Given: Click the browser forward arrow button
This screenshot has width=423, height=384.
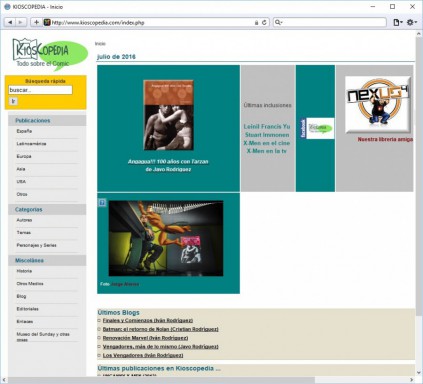Looking at the screenshot, I should pos(21,22).
